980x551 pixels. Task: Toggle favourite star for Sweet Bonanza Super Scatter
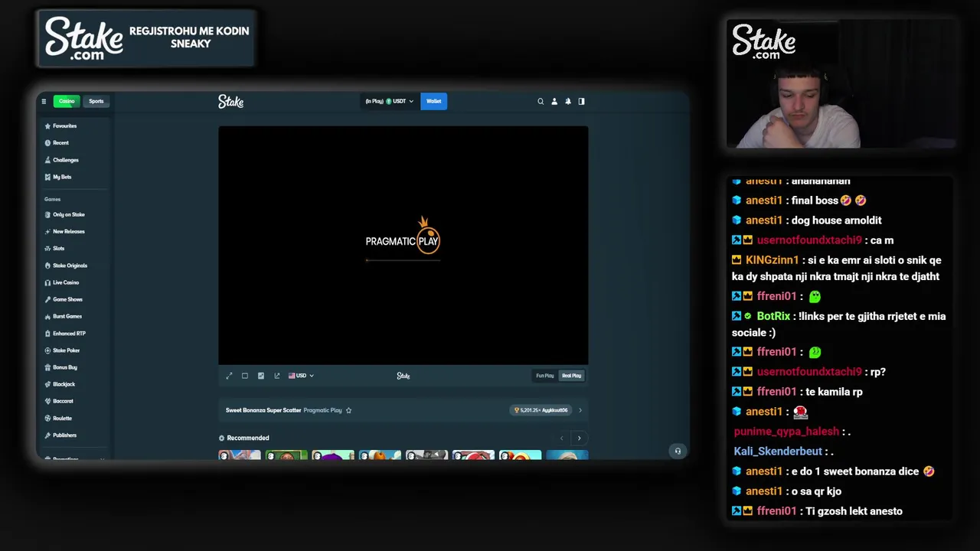pos(348,410)
